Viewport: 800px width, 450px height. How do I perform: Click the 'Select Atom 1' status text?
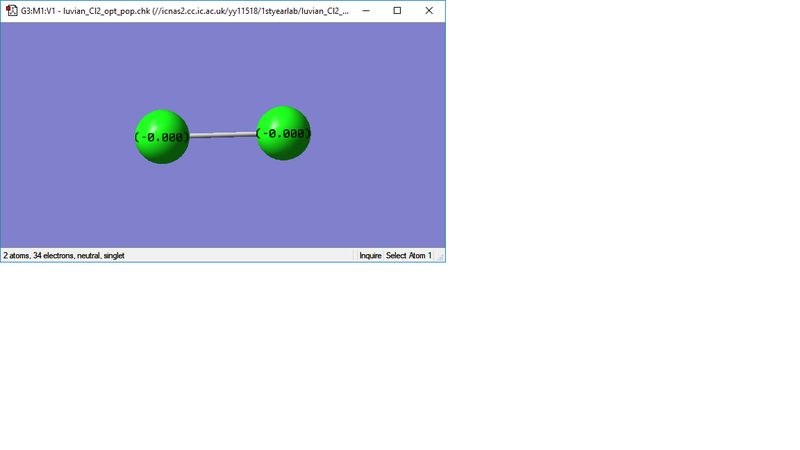tap(409, 256)
